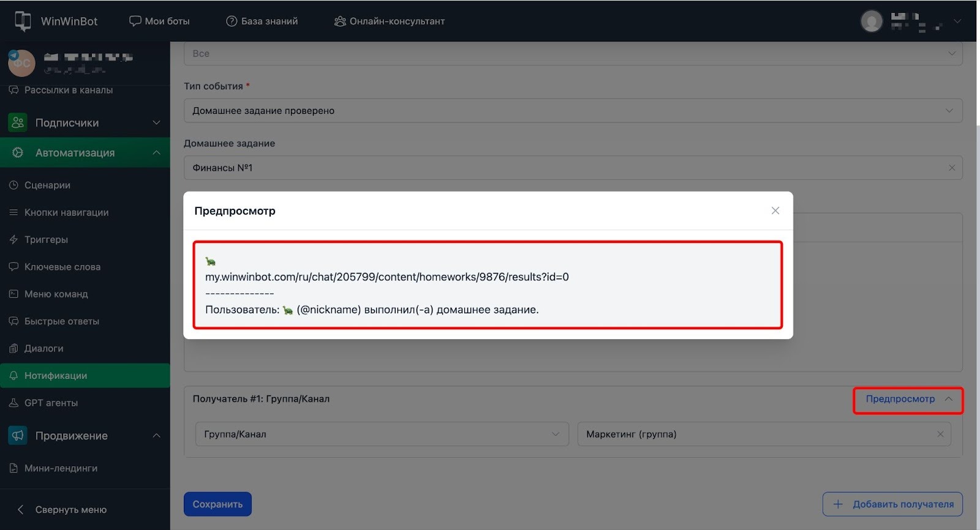980x530 pixels.
Task: Open the Тип события dropdown
Action: (x=573, y=111)
